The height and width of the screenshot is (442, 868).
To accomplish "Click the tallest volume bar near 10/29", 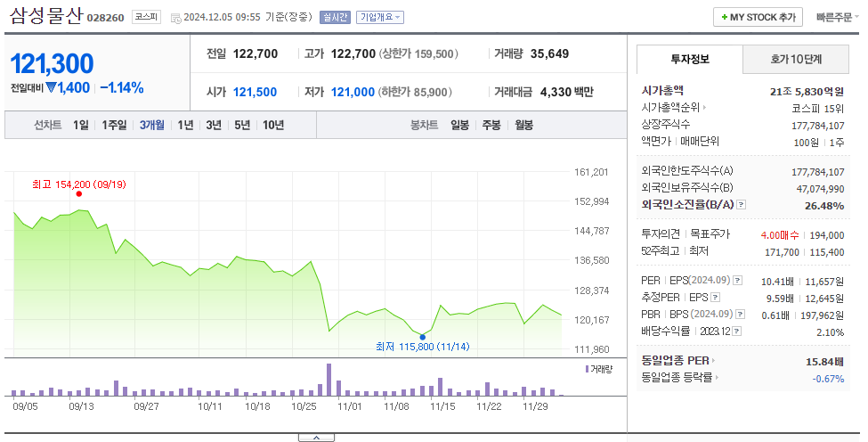I will [x=329, y=380].
